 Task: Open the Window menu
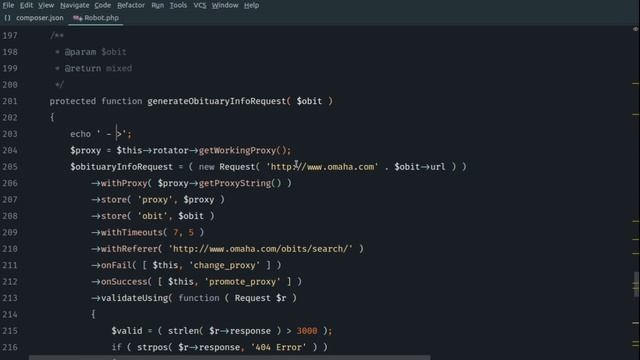point(225,5)
